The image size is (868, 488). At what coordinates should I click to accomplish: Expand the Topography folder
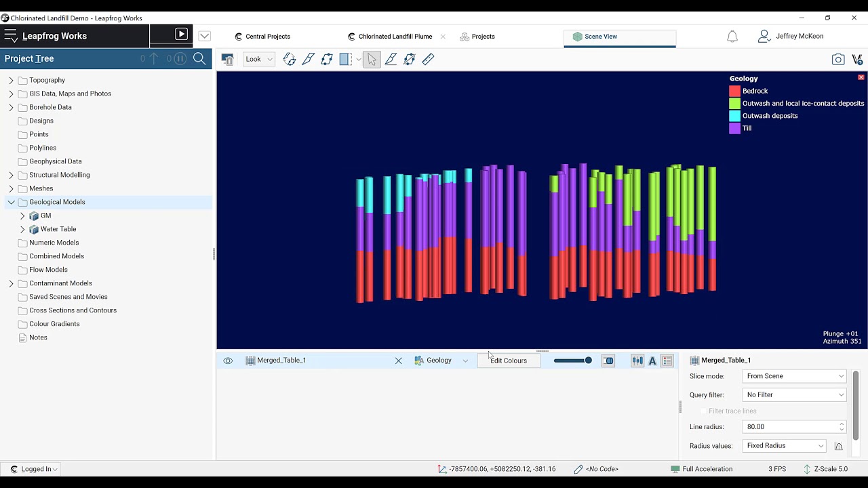coord(11,80)
